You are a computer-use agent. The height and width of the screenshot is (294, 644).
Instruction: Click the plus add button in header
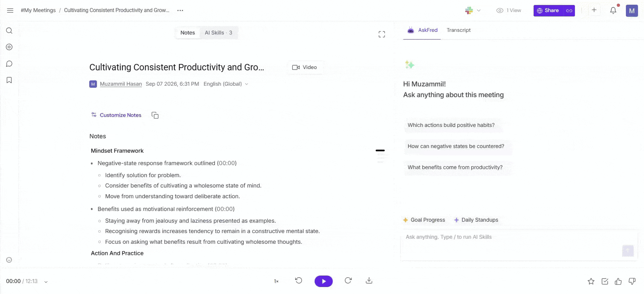(x=594, y=10)
